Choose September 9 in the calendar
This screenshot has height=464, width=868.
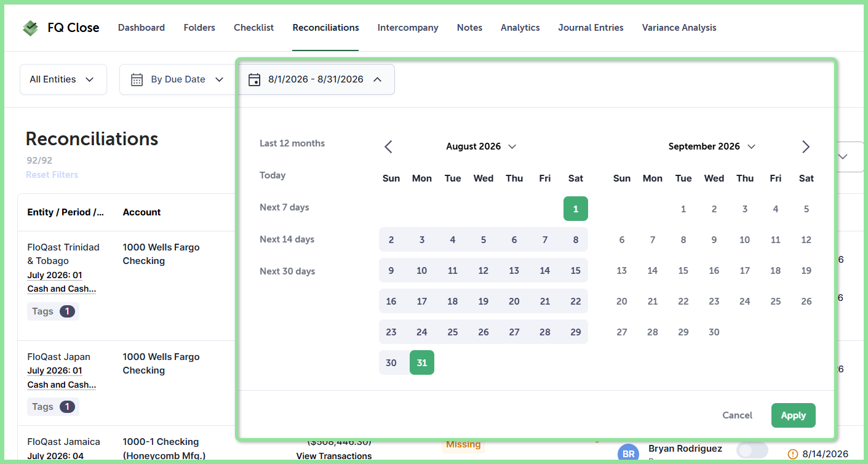714,239
